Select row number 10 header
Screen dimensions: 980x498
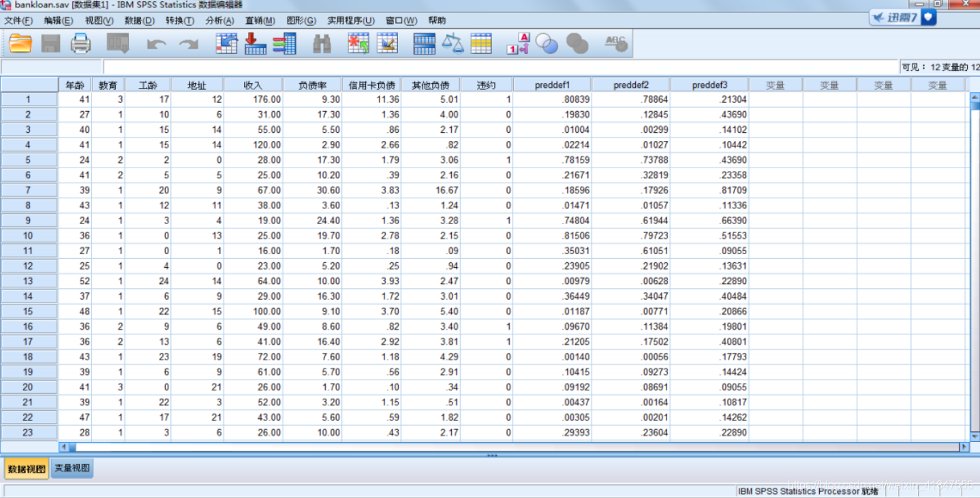[29, 236]
